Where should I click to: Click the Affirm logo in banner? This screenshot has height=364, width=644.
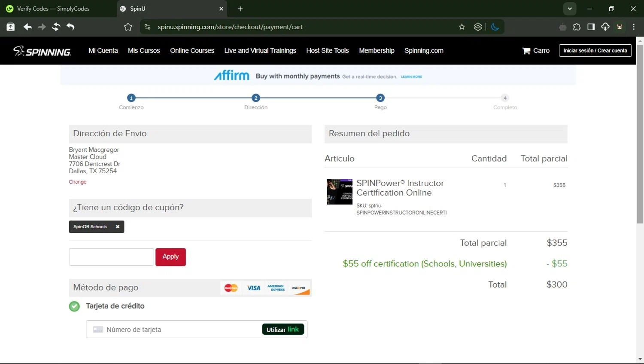tap(231, 76)
